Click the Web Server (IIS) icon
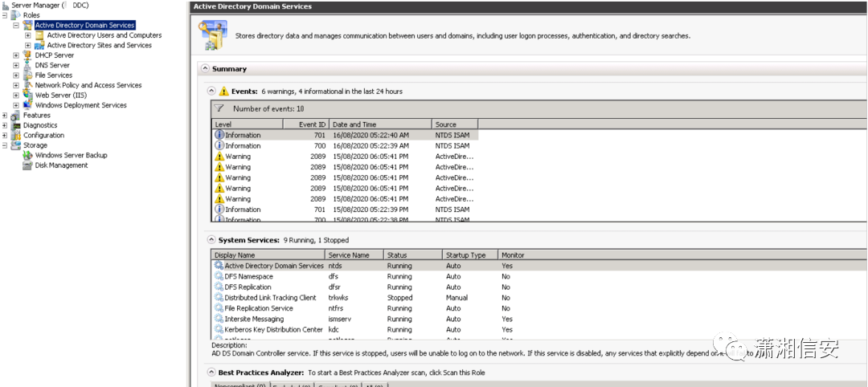The width and height of the screenshot is (868, 387). pos(27,95)
